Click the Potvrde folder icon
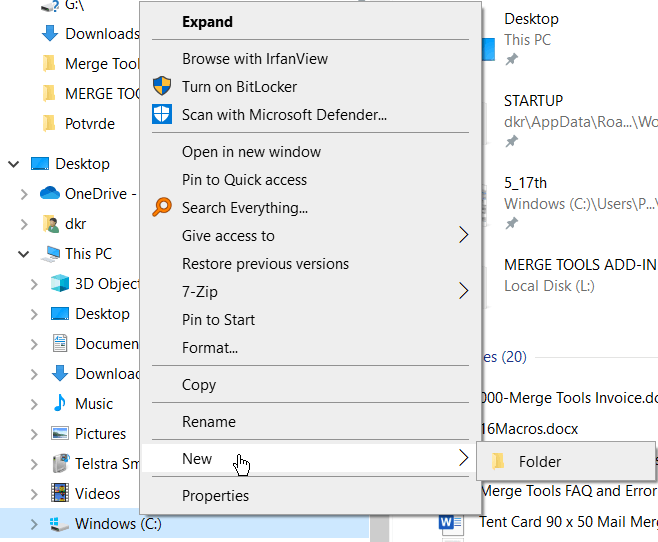This screenshot has height=542, width=658. click(49, 123)
